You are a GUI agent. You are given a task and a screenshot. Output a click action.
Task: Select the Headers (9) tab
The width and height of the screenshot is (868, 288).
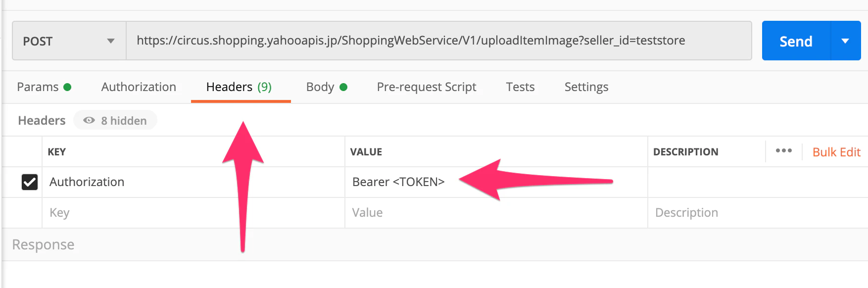(239, 87)
